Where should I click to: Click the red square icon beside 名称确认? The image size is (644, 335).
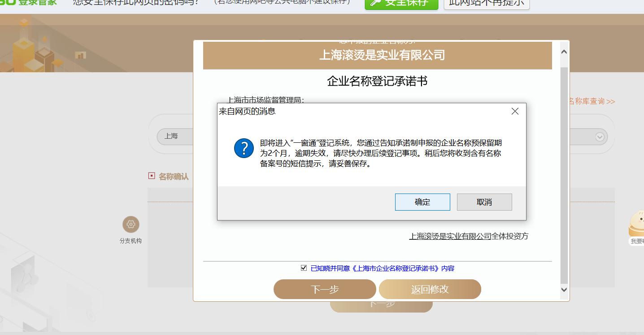[151, 176]
